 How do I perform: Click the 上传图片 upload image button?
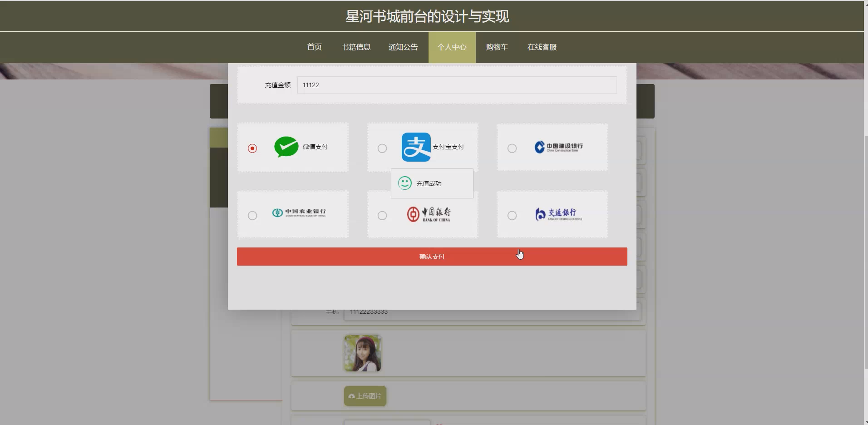click(365, 396)
